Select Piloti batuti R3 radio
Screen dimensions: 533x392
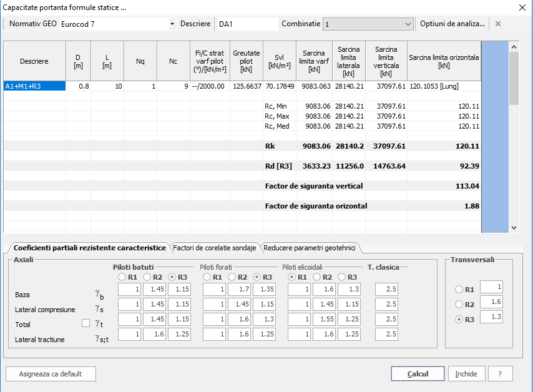[172, 277]
